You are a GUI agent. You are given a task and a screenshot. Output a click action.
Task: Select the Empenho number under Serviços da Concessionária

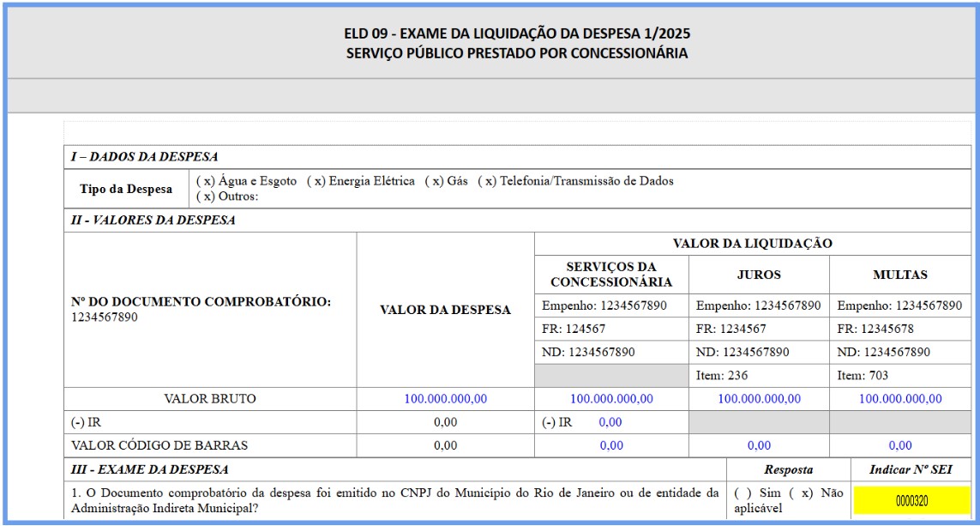point(634,305)
